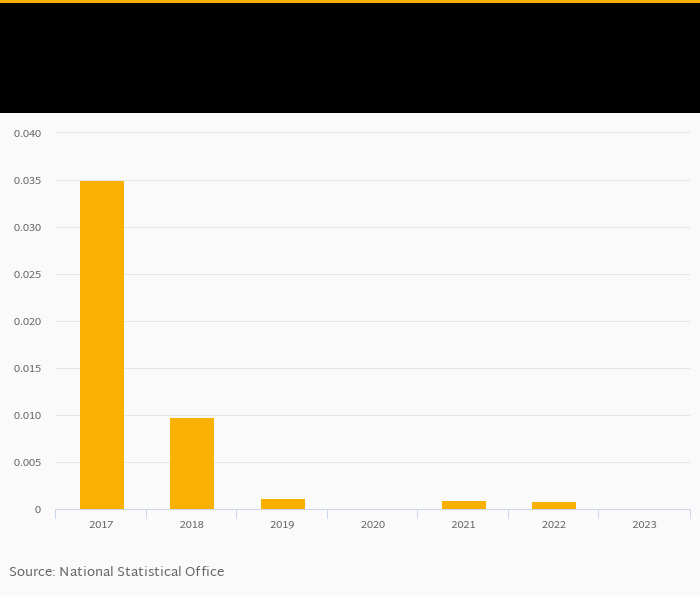Click the 0.025 y-axis tick label
This screenshot has width=700, height=596.
click(27, 275)
